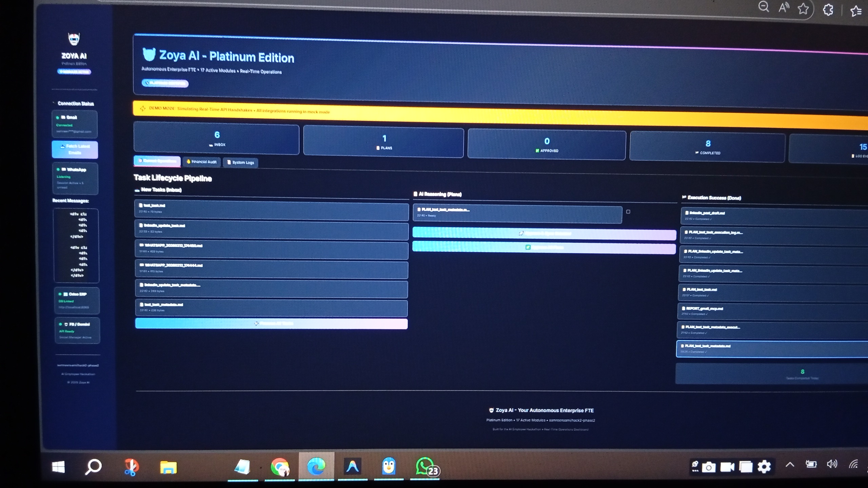Click the Process All Tasks gradient button
The image size is (868, 488).
271,324
